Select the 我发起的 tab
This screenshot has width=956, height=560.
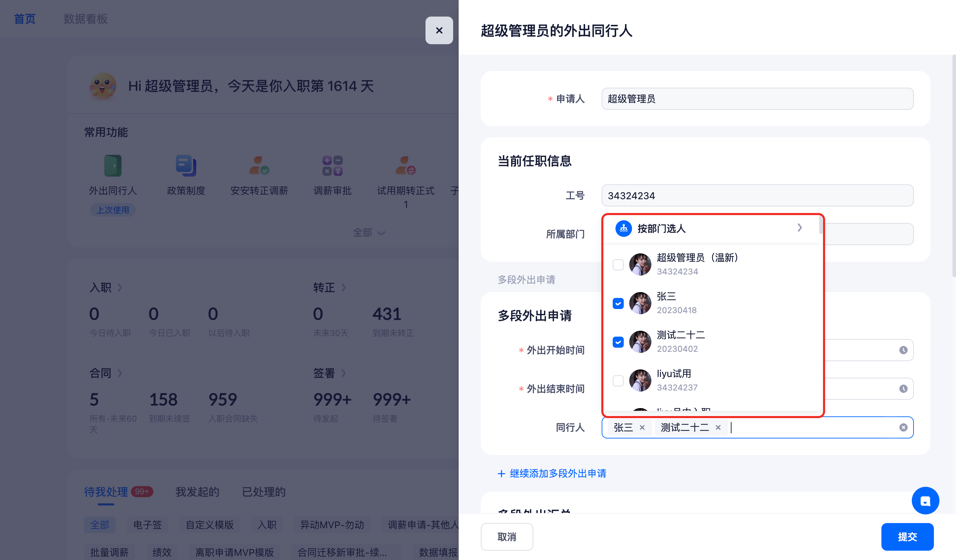197,492
